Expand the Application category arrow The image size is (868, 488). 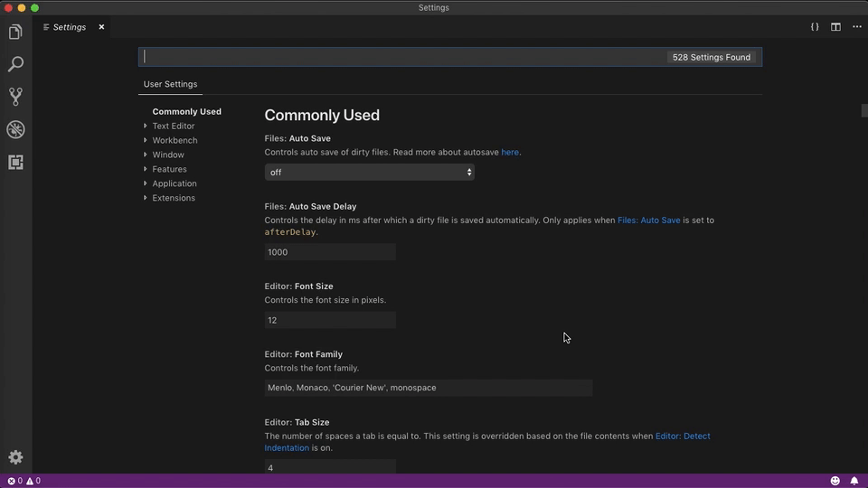click(145, 183)
